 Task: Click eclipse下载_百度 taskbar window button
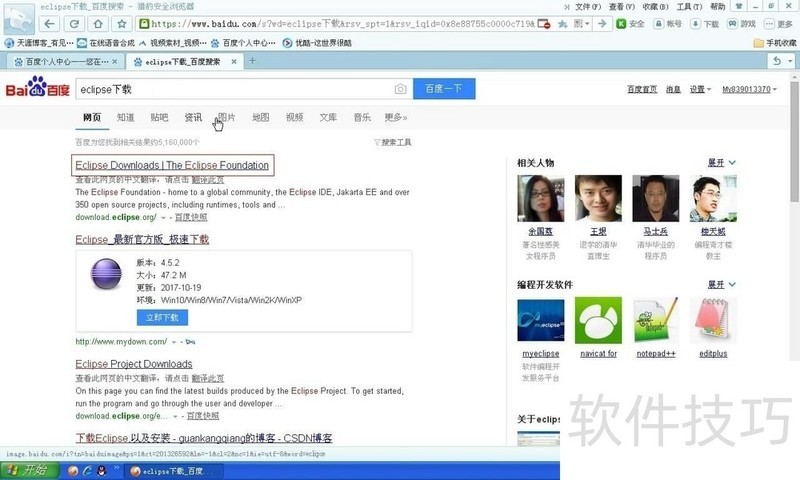click(172, 471)
